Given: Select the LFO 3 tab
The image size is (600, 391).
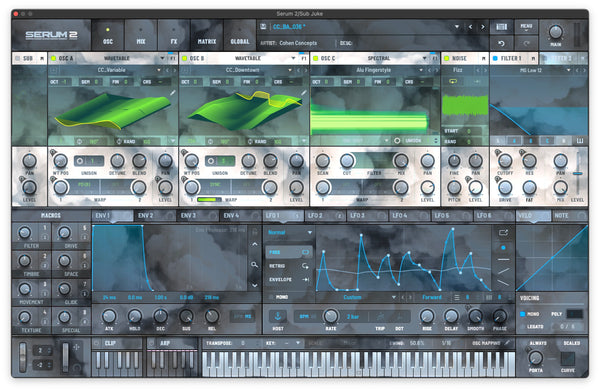Looking at the screenshot, I should 367,216.
